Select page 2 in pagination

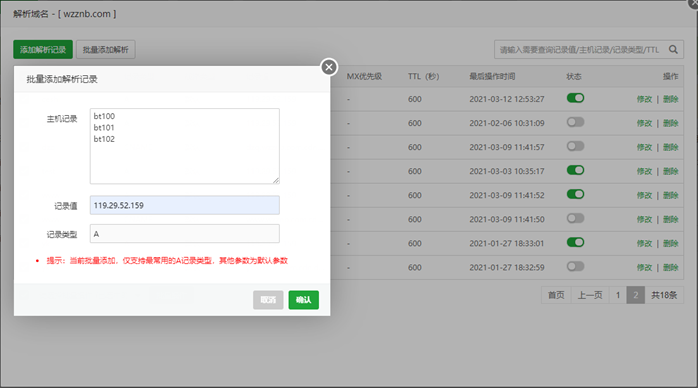click(x=636, y=295)
